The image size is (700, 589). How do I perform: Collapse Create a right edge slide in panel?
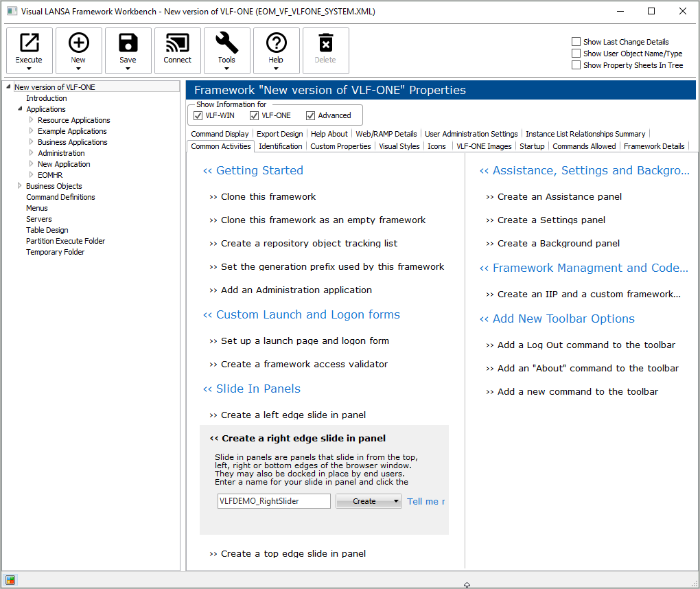[x=298, y=438]
